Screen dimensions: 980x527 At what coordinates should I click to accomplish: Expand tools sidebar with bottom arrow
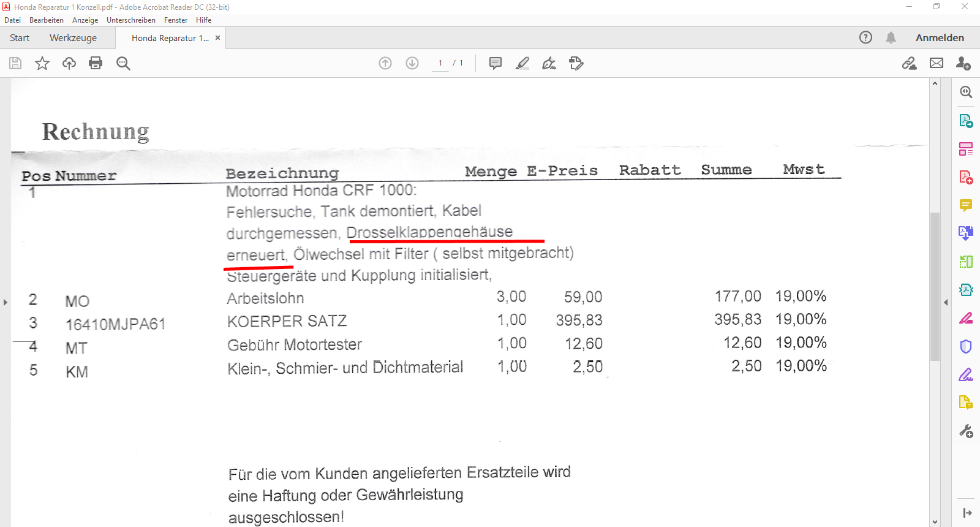(967, 513)
